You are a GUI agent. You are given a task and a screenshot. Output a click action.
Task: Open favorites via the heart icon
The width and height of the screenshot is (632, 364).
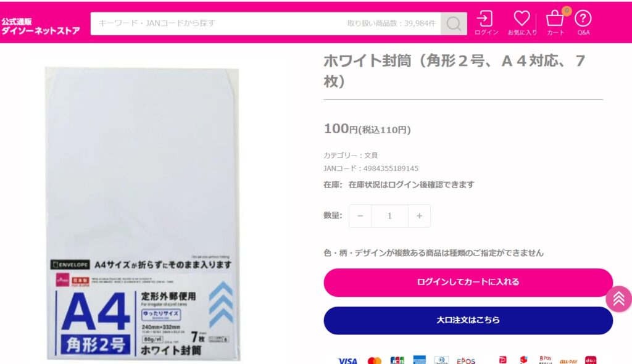pyautogui.click(x=522, y=23)
